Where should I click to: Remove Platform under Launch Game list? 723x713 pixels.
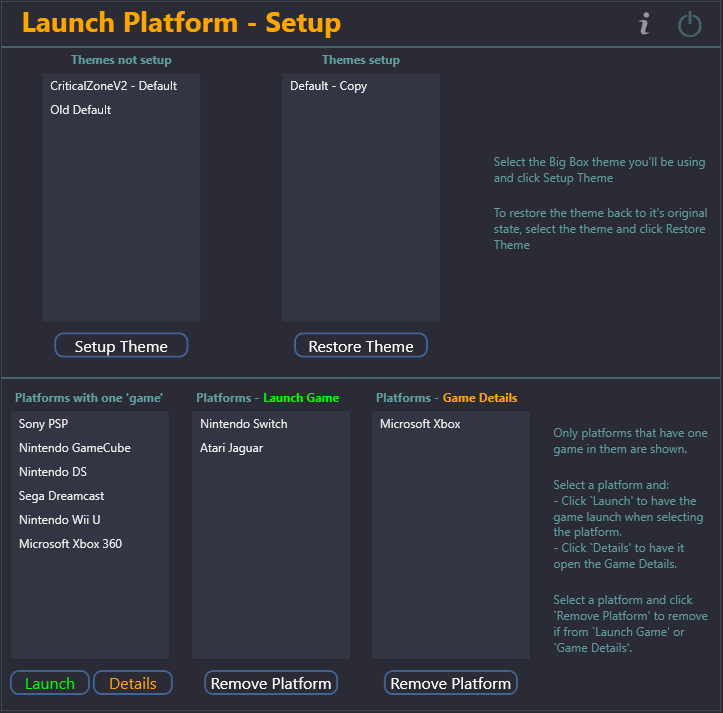coord(271,683)
